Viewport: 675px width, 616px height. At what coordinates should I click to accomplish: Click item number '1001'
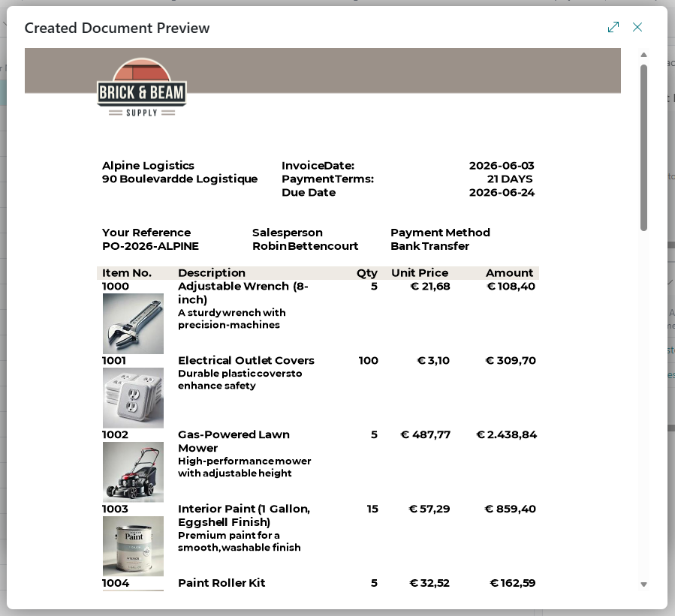(113, 360)
